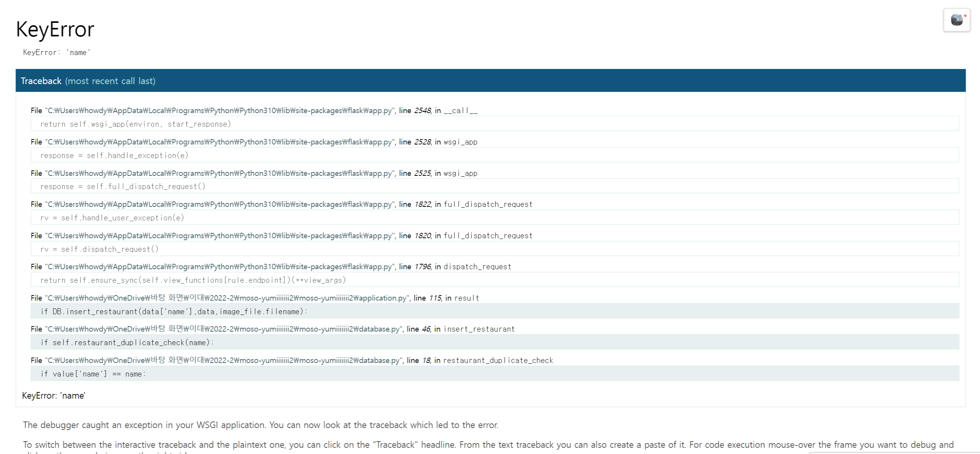The width and height of the screenshot is (980, 454).
Task: Click the extension icon at top right
Action: pyautogui.click(x=956, y=20)
